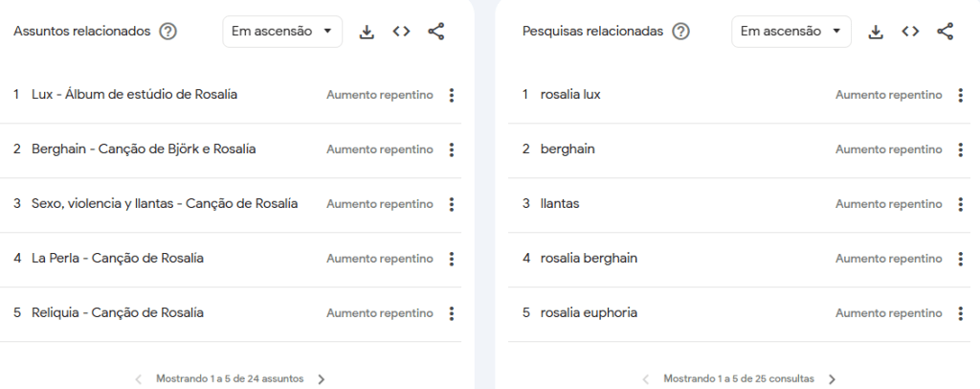Image resolution: width=980 pixels, height=389 pixels.
Task: Open the rosalia lux search query
Action: (x=570, y=95)
